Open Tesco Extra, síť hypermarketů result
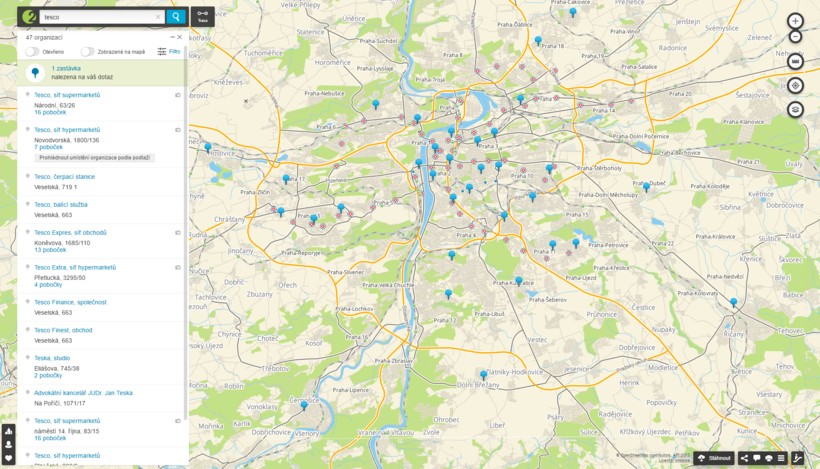The height and width of the screenshot is (469, 820). coord(75,267)
